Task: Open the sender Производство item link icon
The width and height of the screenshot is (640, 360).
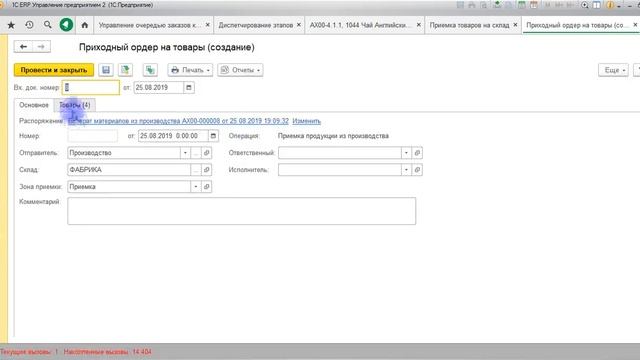Action: pos(207,153)
